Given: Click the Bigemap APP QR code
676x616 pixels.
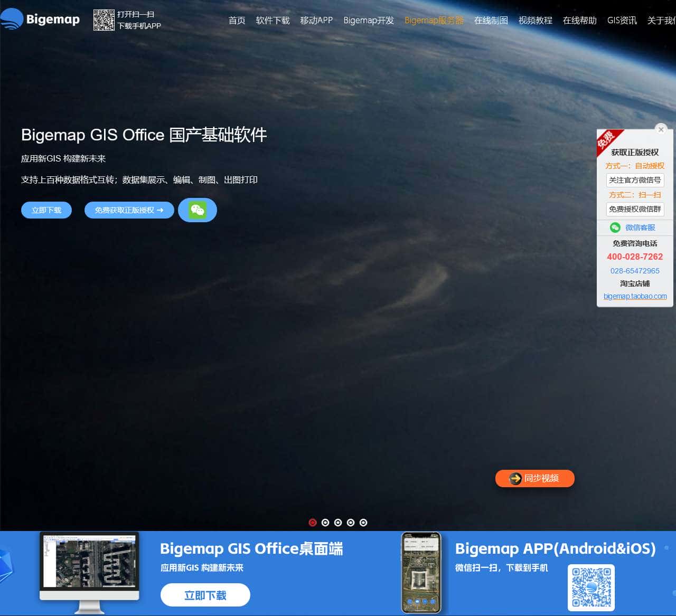Looking at the screenshot, I should 591,587.
